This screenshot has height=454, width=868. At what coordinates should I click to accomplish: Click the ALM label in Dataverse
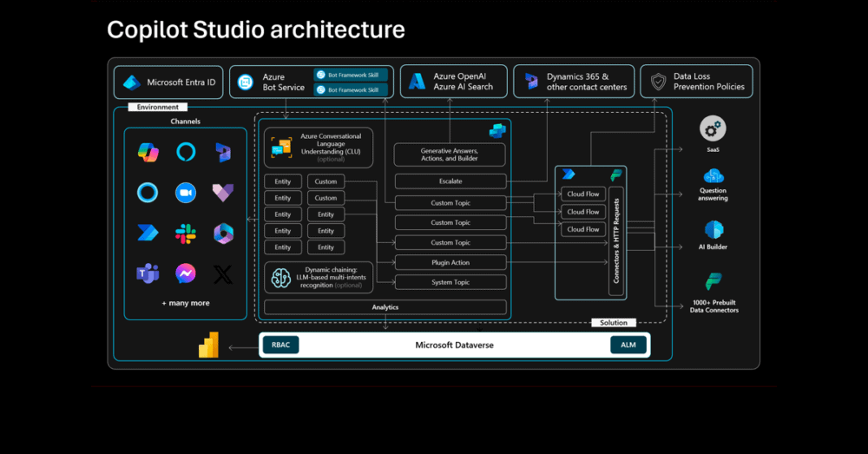point(628,345)
